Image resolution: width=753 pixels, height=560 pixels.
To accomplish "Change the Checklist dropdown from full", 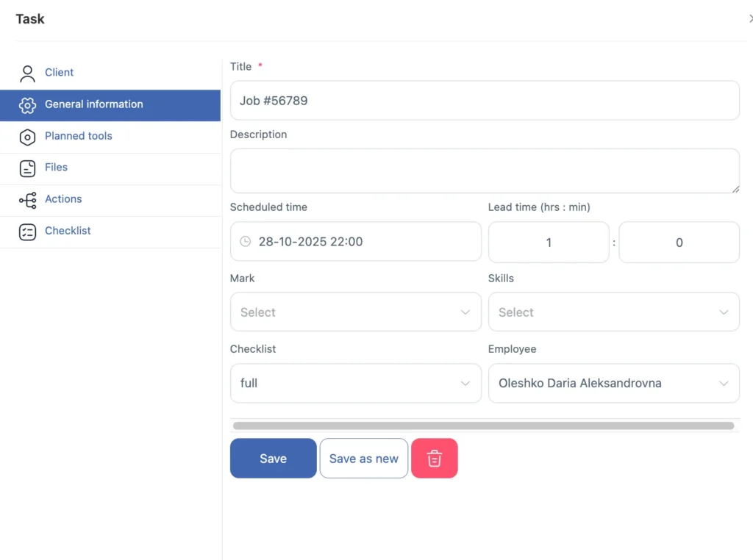I will pos(355,383).
